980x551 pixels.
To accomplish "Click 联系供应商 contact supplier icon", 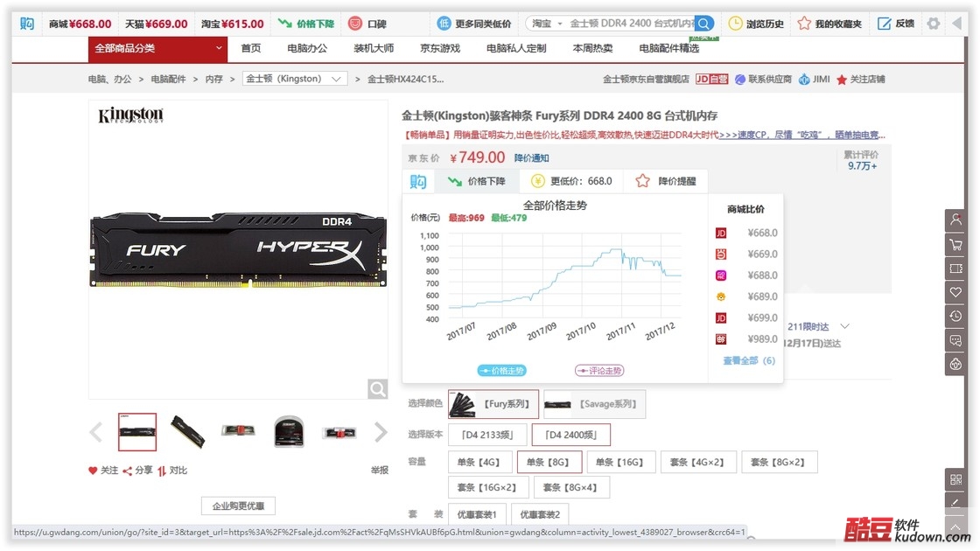I will pos(740,80).
